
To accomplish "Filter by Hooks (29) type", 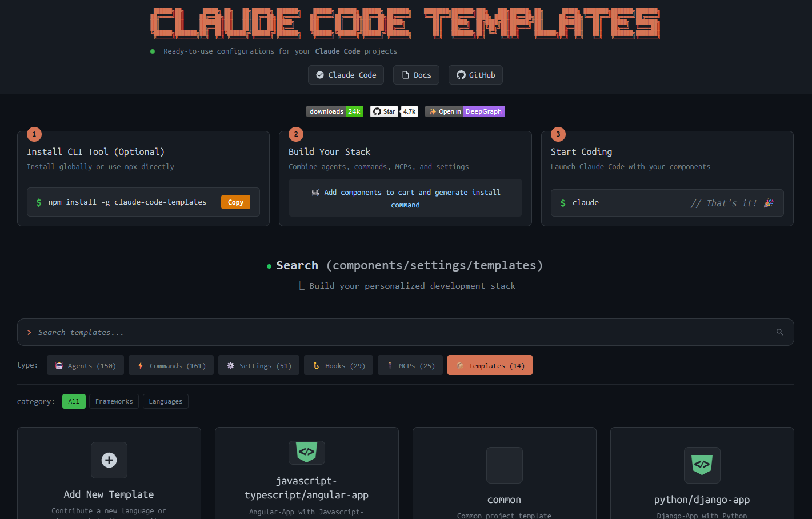I will coord(338,365).
